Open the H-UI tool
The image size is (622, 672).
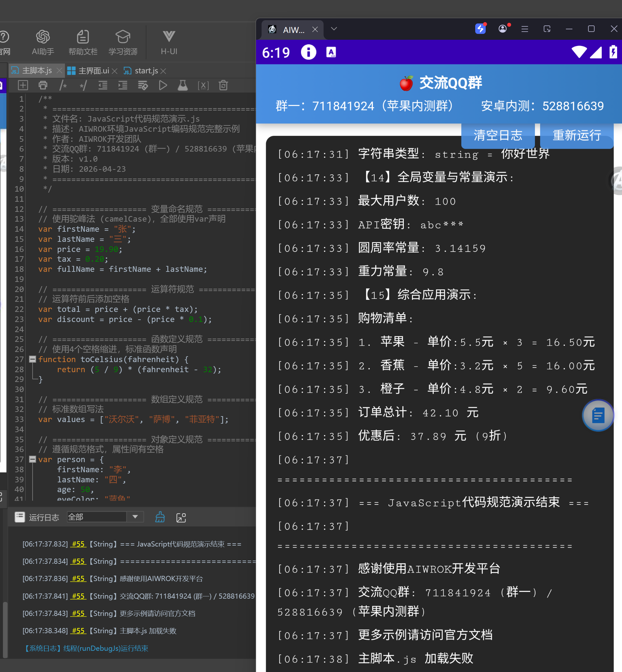(169, 42)
